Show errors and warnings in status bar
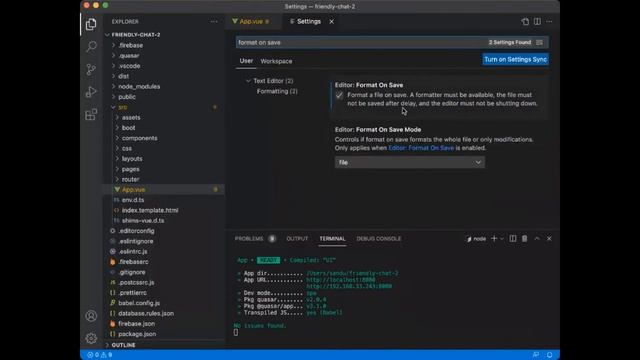The image size is (640, 360). (x=100, y=355)
